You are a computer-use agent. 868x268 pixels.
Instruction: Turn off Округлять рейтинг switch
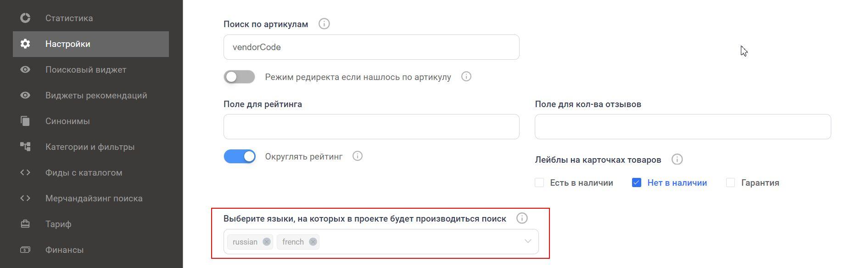(x=240, y=156)
